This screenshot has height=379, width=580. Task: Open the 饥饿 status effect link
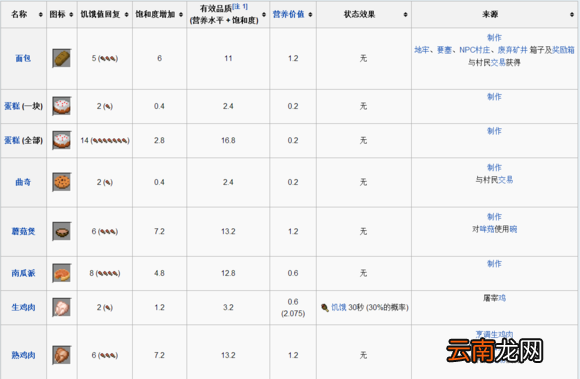tap(338, 308)
